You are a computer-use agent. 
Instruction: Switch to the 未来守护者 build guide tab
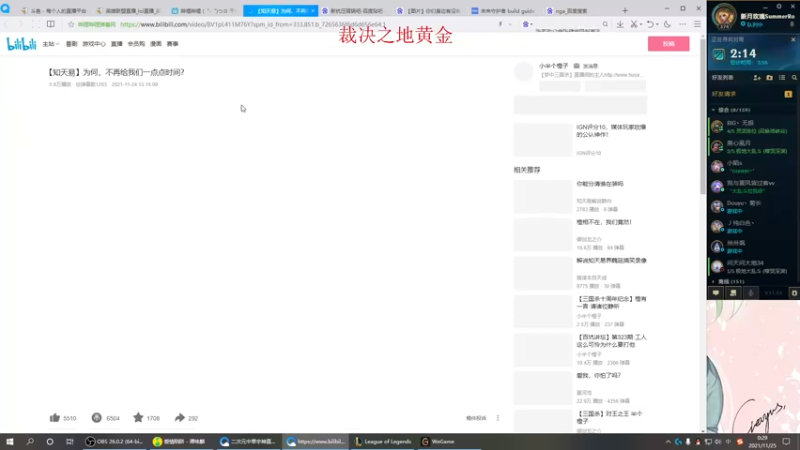coord(503,10)
